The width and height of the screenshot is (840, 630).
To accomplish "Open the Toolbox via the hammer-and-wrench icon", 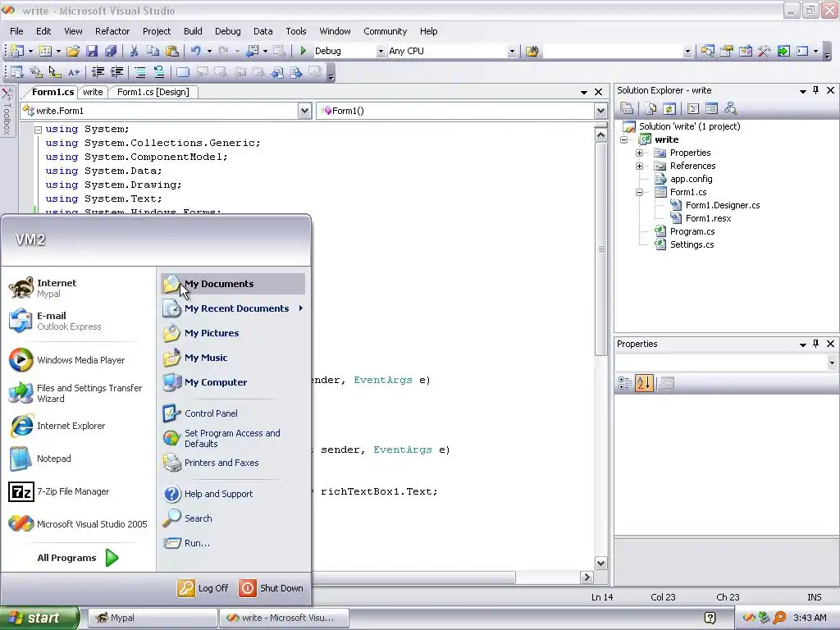I will point(764,51).
